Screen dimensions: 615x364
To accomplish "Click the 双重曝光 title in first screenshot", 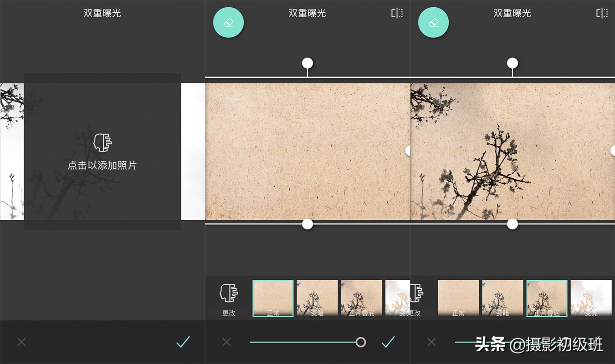I will pyautogui.click(x=102, y=13).
